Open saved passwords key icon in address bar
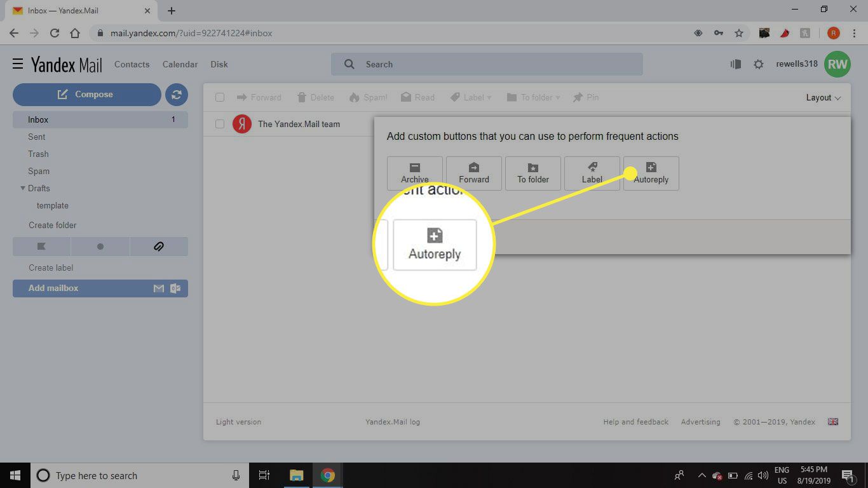Image resolution: width=868 pixels, height=488 pixels. 719,33
